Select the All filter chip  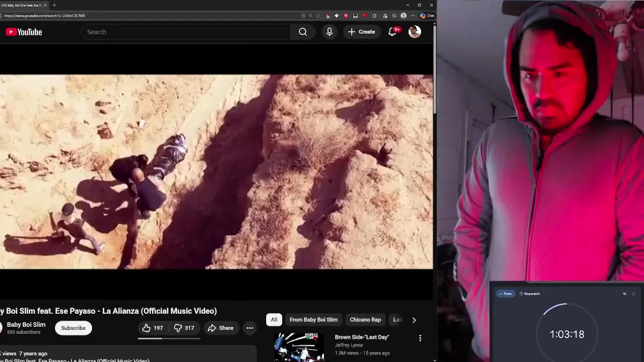(274, 320)
